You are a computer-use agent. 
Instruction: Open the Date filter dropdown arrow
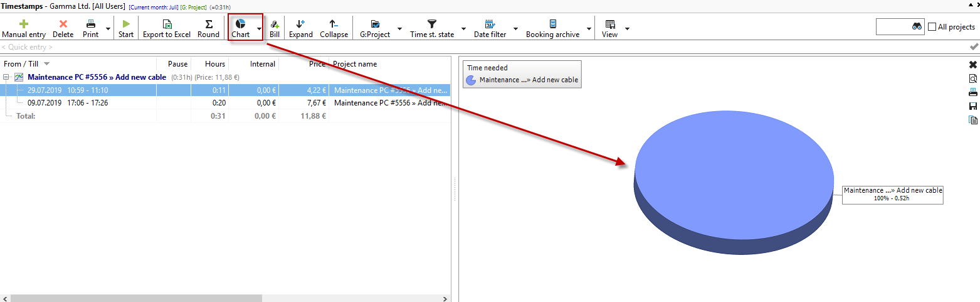(515, 29)
